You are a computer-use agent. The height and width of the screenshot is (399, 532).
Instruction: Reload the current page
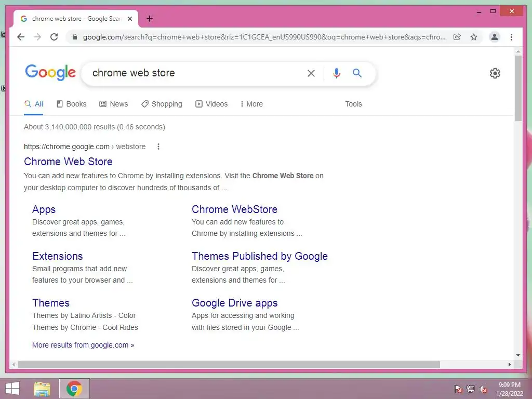pyautogui.click(x=54, y=37)
